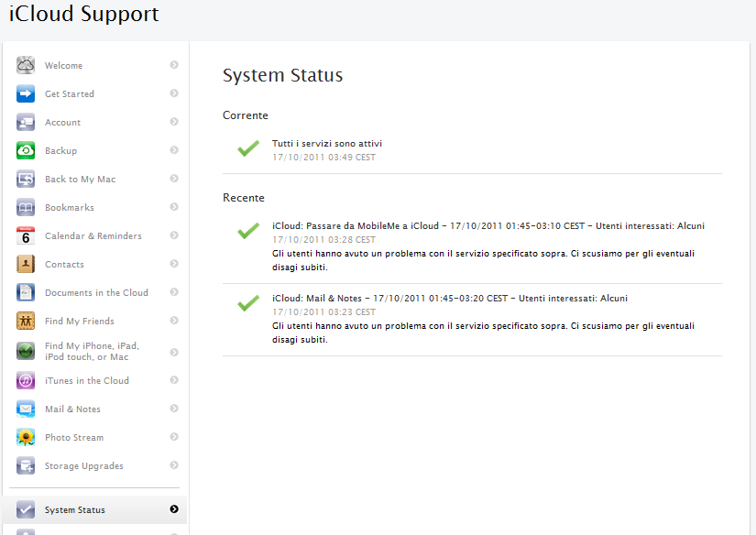Expand the Storage Upgrades arrow
This screenshot has width=756, height=535.
174,465
